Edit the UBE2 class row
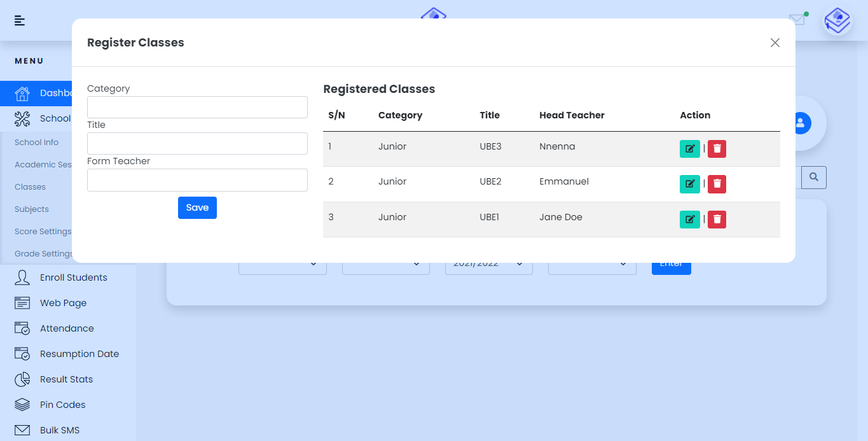 tap(689, 184)
